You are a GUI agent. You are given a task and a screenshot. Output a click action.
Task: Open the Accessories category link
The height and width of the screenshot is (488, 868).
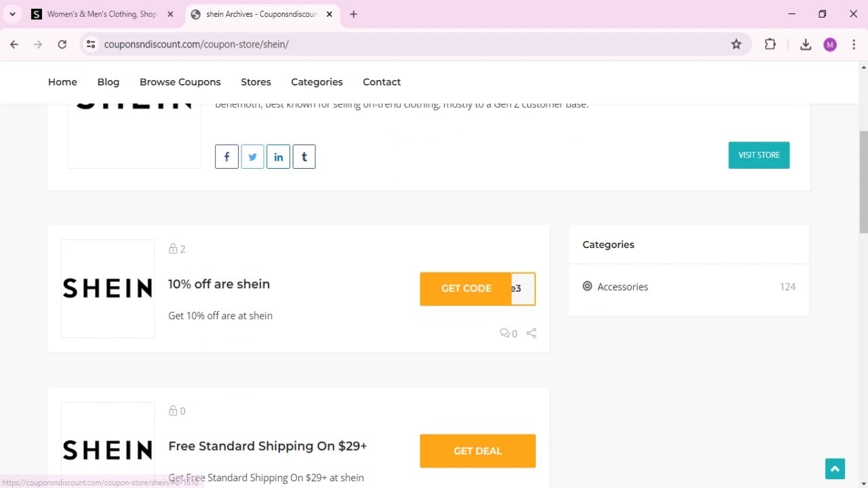coord(623,287)
